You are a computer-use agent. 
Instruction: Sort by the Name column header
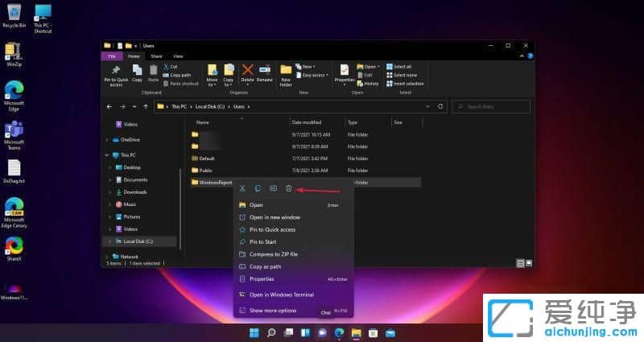click(x=203, y=122)
